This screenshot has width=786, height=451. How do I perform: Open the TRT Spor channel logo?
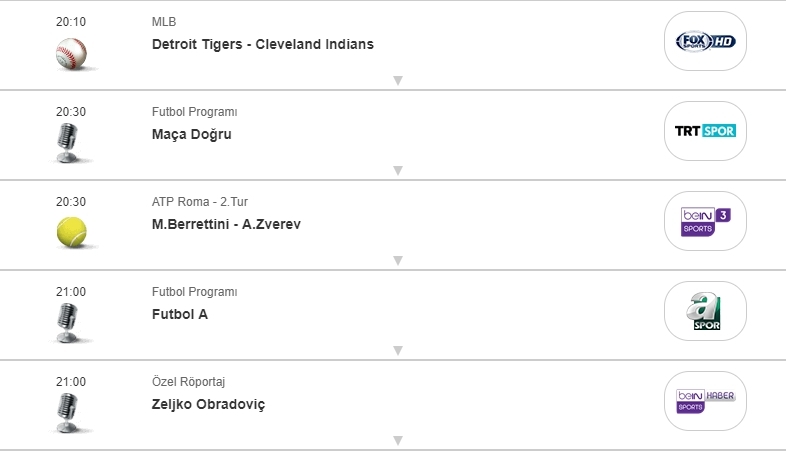(706, 131)
